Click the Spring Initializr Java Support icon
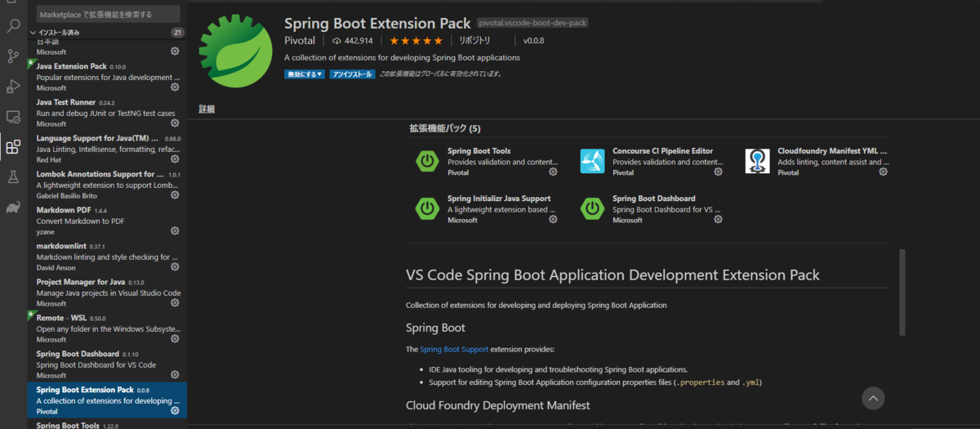 click(x=427, y=208)
